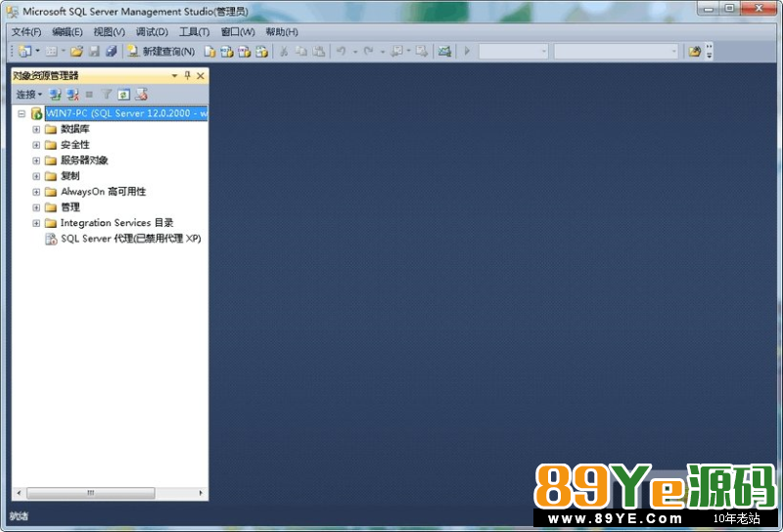This screenshot has width=783, height=532.
Task: Open the Undo history dropdown arrow
Action: coord(355,52)
